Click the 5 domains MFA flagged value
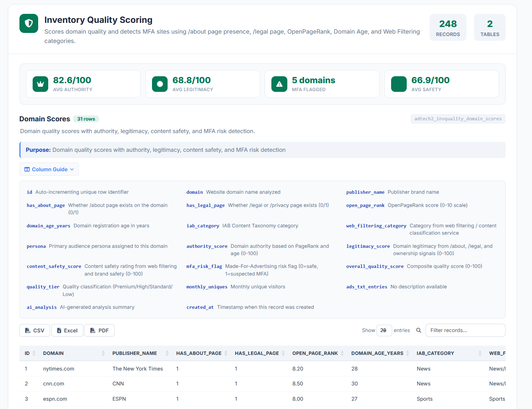The height and width of the screenshot is (409, 532). click(x=314, y=80)
